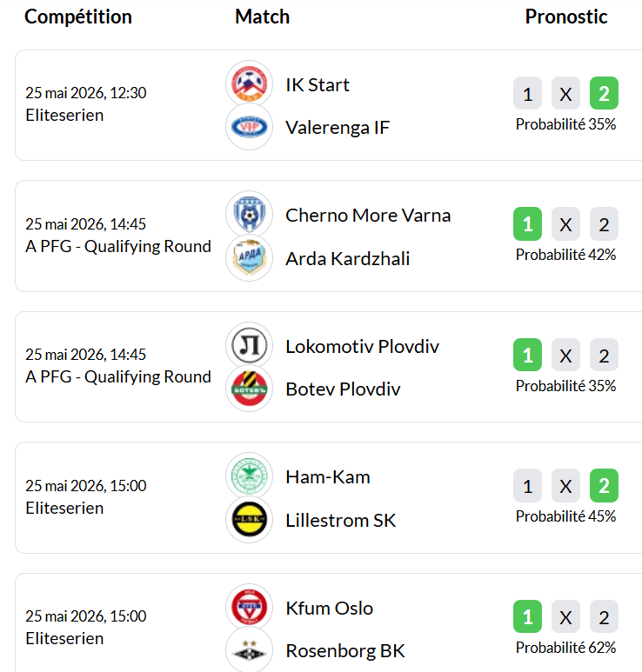Click the Kfum Oslo team logo

(x=249, y=608)
